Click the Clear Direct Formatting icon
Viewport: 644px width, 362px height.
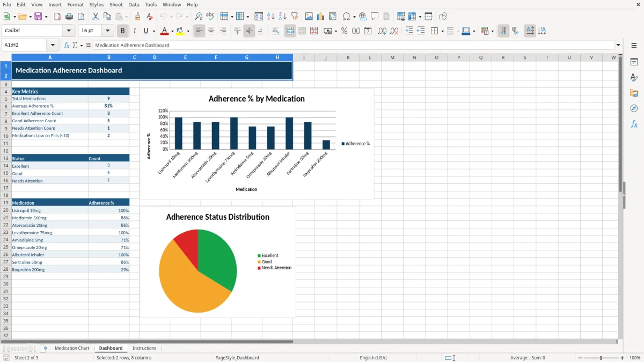pyautogui.click(x=150, y=17)
